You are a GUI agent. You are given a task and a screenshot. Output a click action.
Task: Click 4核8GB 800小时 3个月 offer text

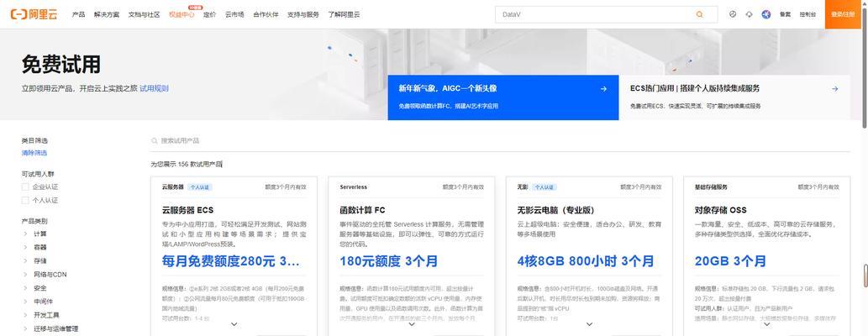tap(586, 261)
